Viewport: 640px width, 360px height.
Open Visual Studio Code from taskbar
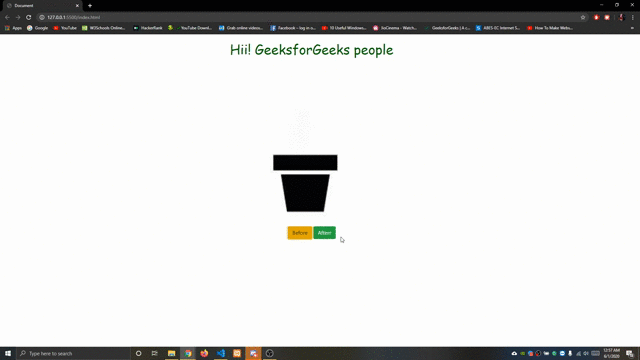pos(221,353)
